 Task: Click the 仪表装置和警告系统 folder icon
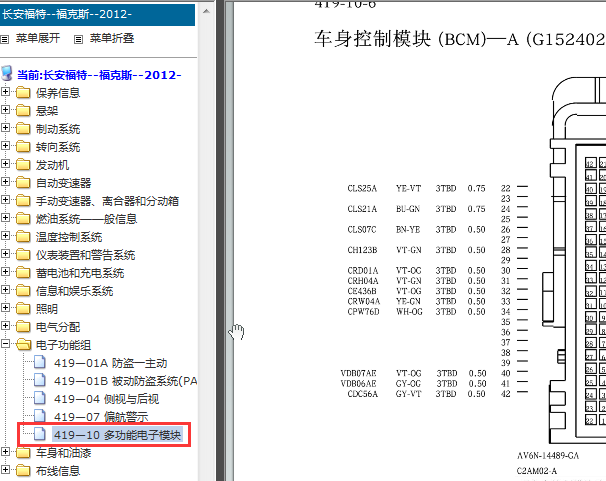23,254
